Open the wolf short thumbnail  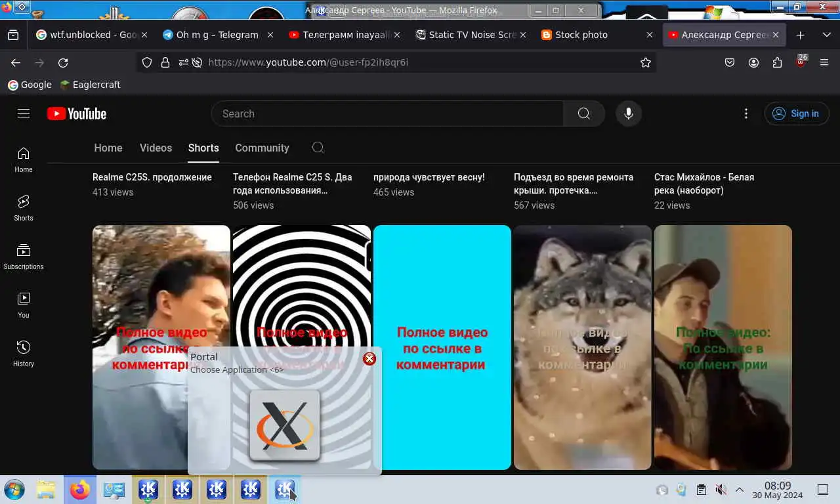[583, 347]
